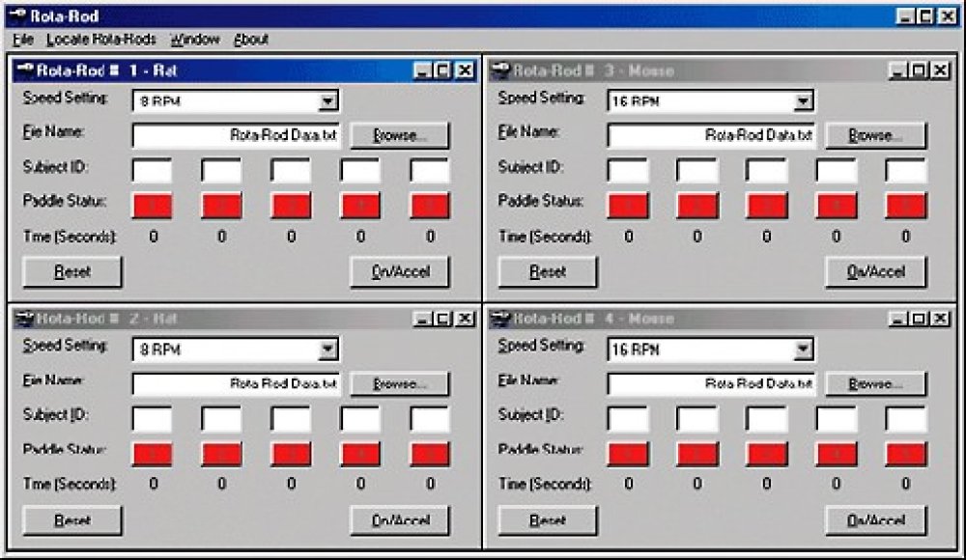Image resolution: width=966 pixels, height=560 pixels.
Task: Select the third Subject ID box in Rota-Rod 3 - Mouse
Action: [x=766, y=169]
